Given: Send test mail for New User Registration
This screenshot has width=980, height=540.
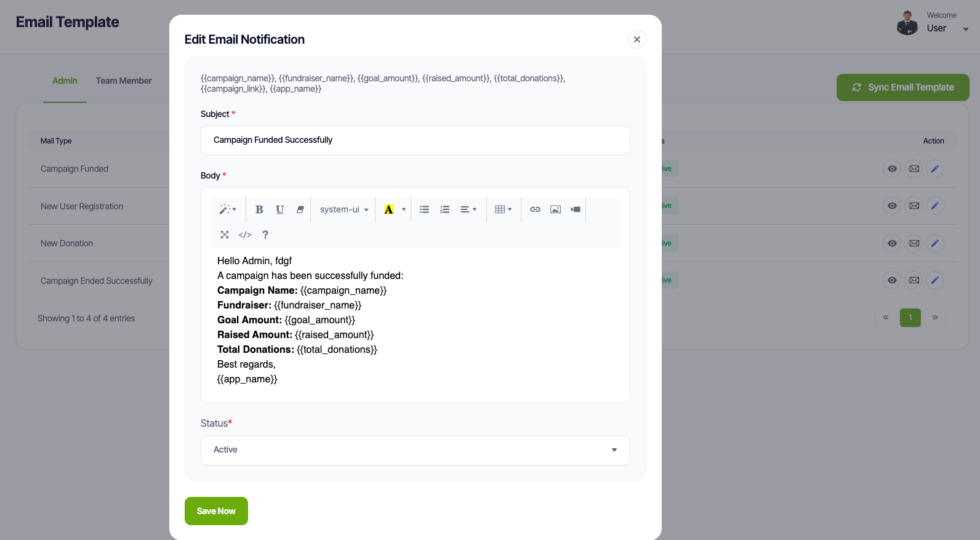Looking at the screenshot, I should [x=914, y=206].
